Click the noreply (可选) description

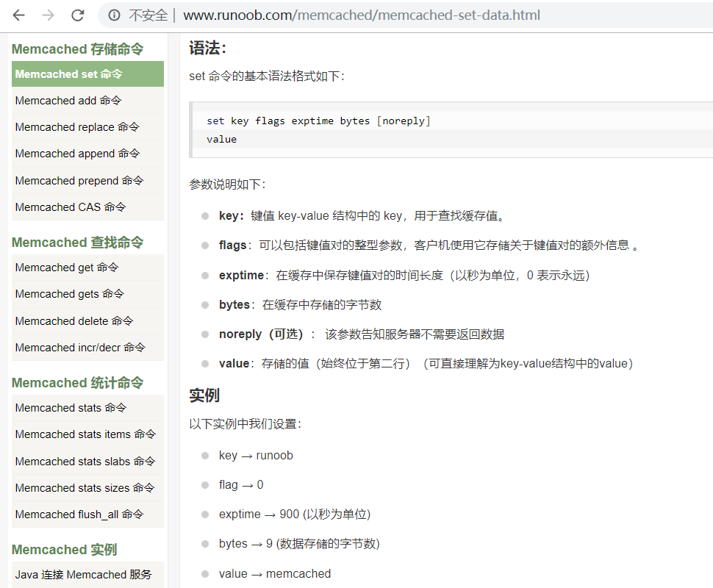point(362,334)
